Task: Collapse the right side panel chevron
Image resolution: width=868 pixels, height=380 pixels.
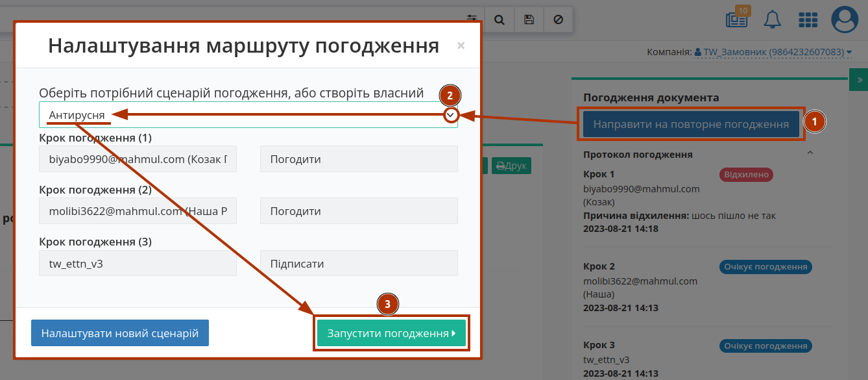Action: [860, 79]
